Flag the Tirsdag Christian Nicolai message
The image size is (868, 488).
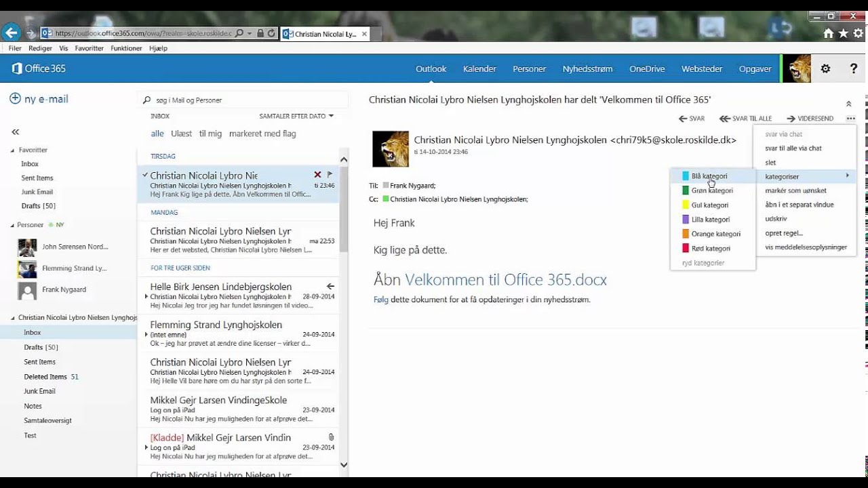click(330, 175)
